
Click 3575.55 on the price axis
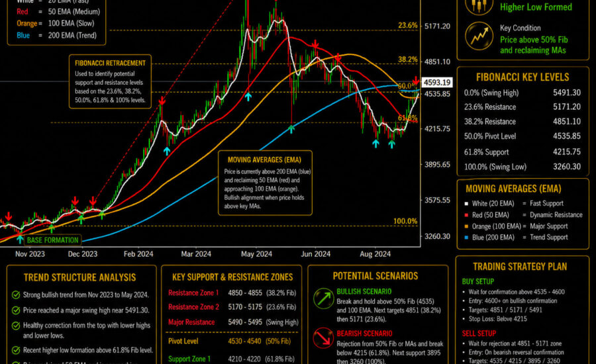[x=437, y=201]
